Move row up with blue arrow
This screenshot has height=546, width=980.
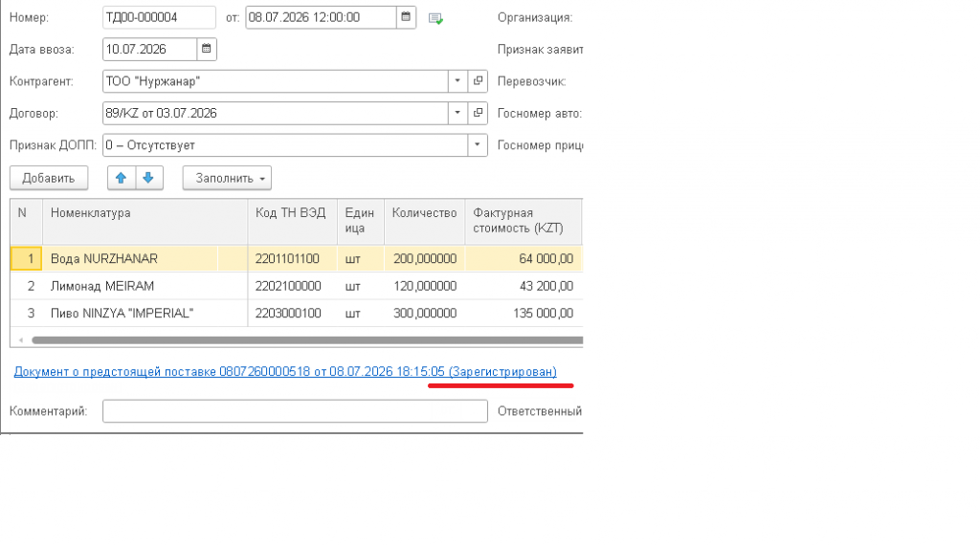pos(122,178)
